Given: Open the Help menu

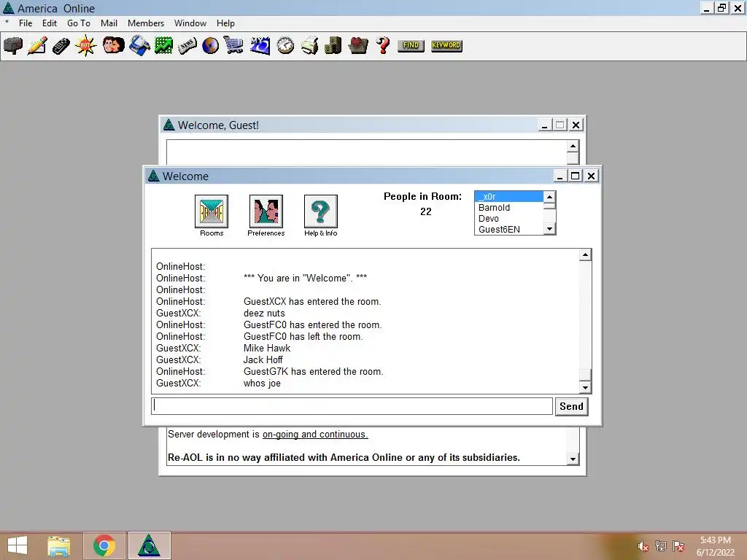Looking at the screenshot, I should (x=225, y=23).
